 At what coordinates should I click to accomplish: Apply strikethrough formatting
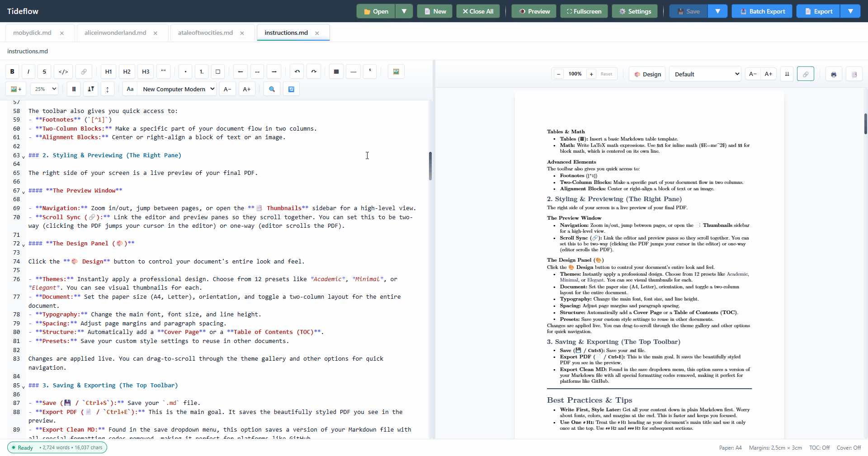(44, 71)
